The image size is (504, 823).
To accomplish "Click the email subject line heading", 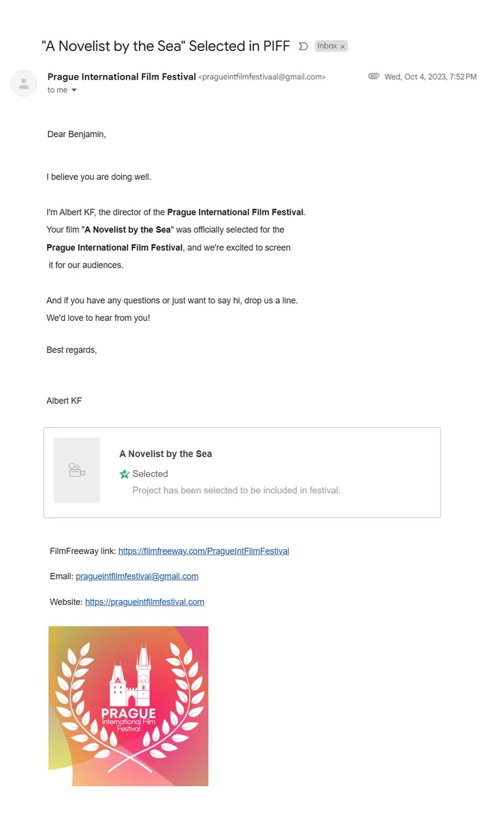I will pyautogui.click(x=166, y=46).
